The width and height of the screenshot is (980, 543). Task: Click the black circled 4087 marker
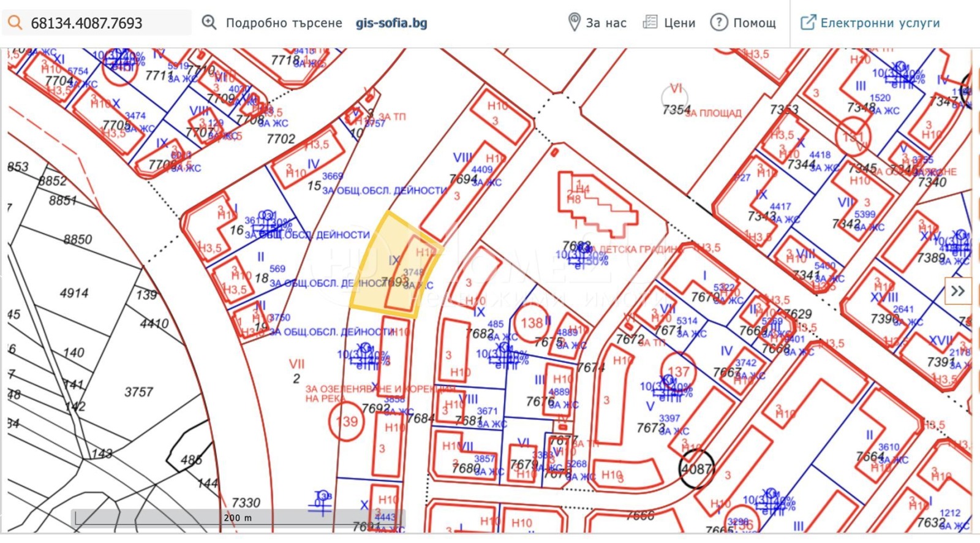[x=696, y=469]
